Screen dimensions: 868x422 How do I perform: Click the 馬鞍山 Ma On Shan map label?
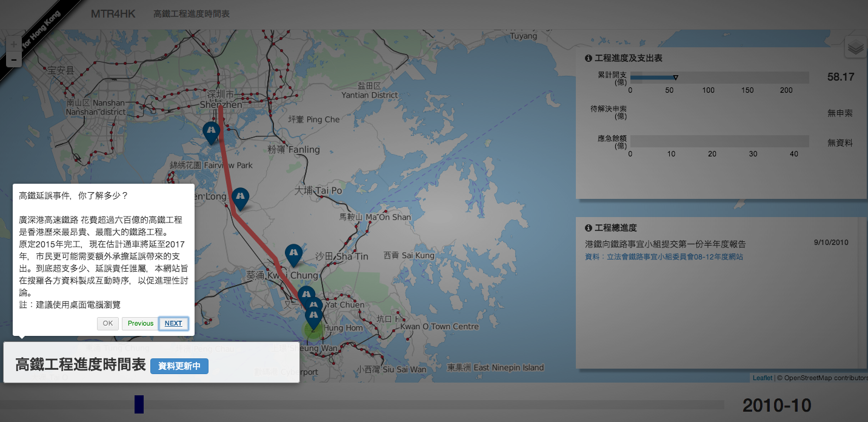point(375,217)
